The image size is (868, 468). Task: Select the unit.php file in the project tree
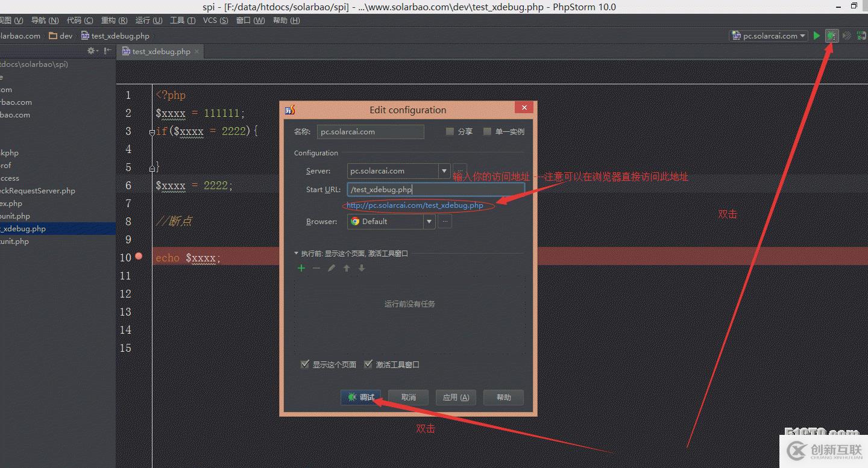14,242
